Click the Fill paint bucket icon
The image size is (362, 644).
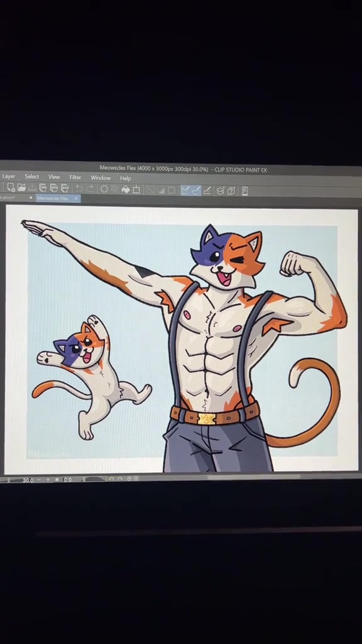point(126,189)
